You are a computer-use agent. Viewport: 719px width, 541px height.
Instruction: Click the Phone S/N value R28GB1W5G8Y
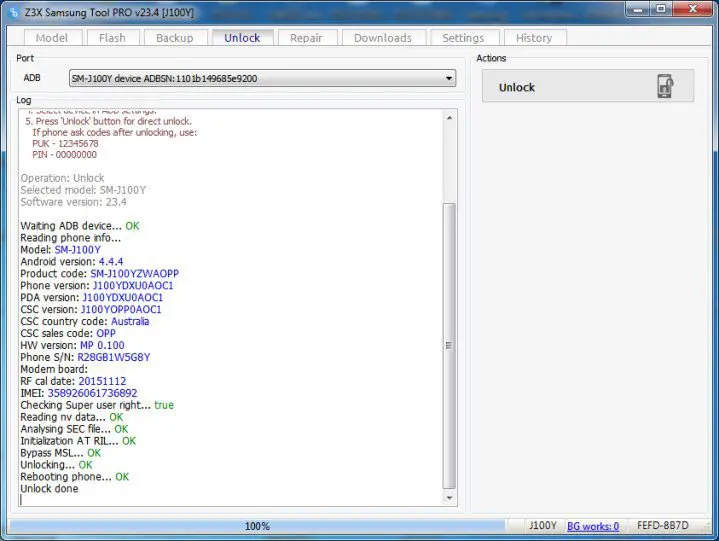(114, 357)
